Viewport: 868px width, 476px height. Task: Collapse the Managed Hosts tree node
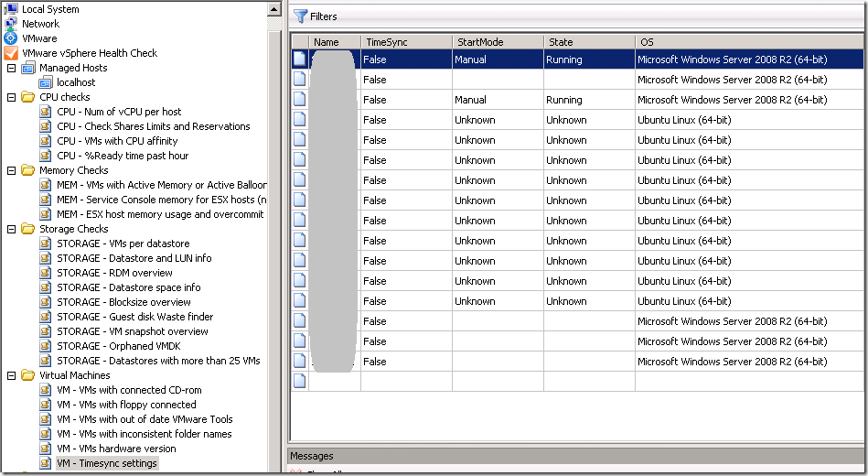(x=11, y=68)
